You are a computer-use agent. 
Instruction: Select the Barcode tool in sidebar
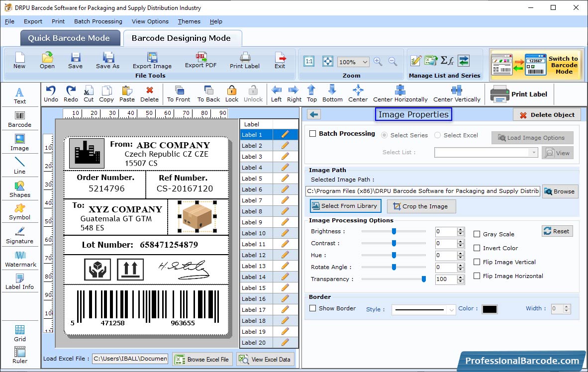20,119
